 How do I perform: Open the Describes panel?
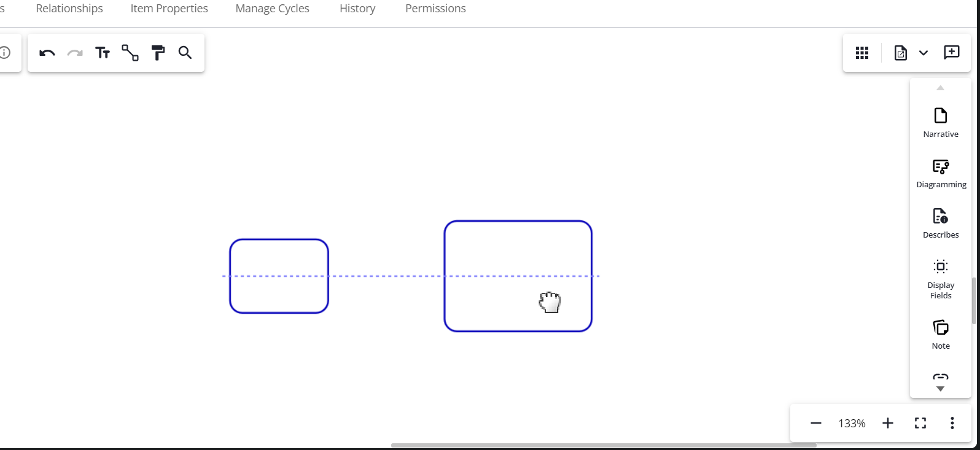pyautogui.click(x=940, y=223)
